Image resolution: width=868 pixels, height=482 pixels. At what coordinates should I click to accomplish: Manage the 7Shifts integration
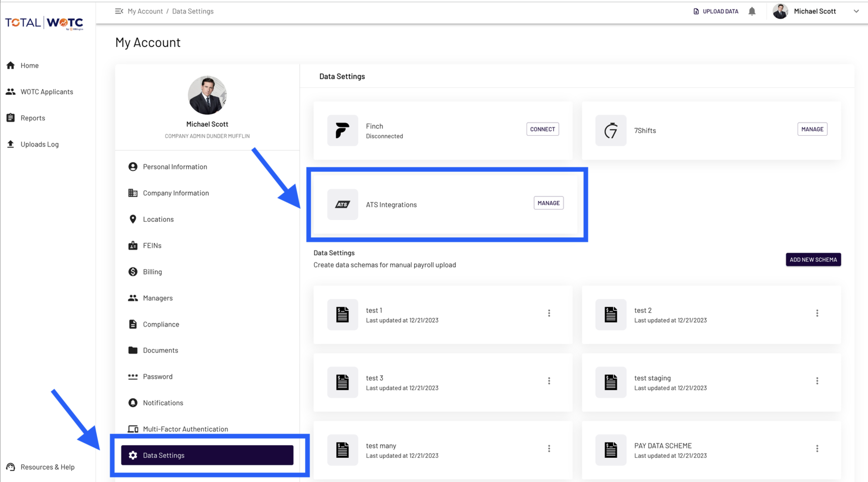(812, 129)
